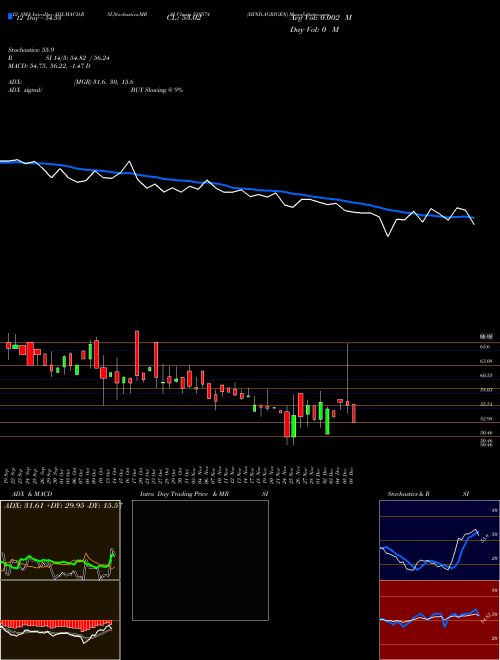The image size is (500, 660).
Task: Click the 63.08 price axis label
Action: (486, 361)
